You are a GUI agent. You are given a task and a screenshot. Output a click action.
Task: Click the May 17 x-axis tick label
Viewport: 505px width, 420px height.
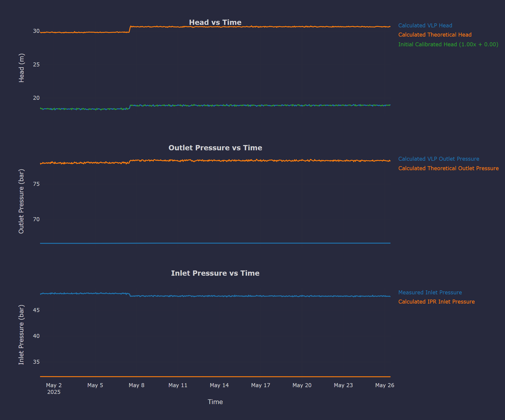coord(260,385)
